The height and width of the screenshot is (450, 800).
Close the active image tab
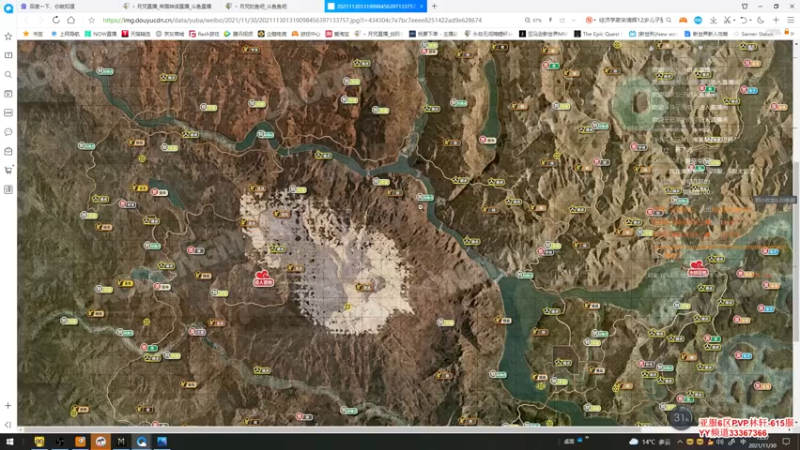pos(421,6)
